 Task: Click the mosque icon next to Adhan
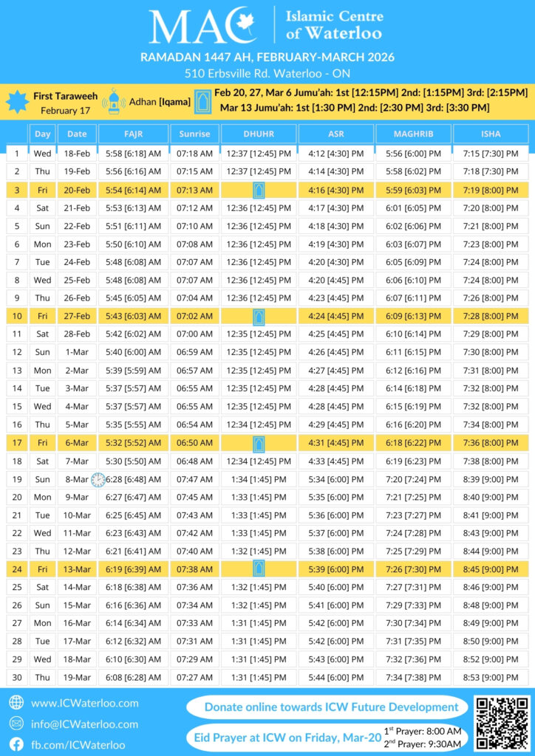(114, 102)
